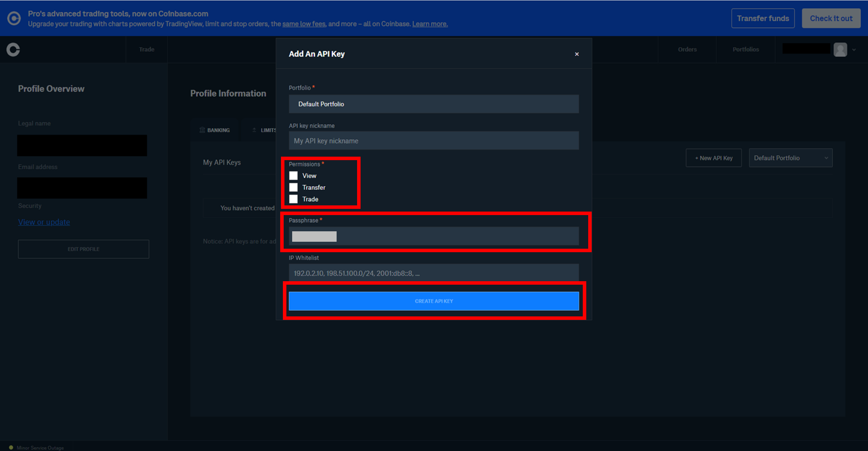
Task: Enable the Transfer permission checkbox
Action: pyautogui.click(x=294, y=187)
